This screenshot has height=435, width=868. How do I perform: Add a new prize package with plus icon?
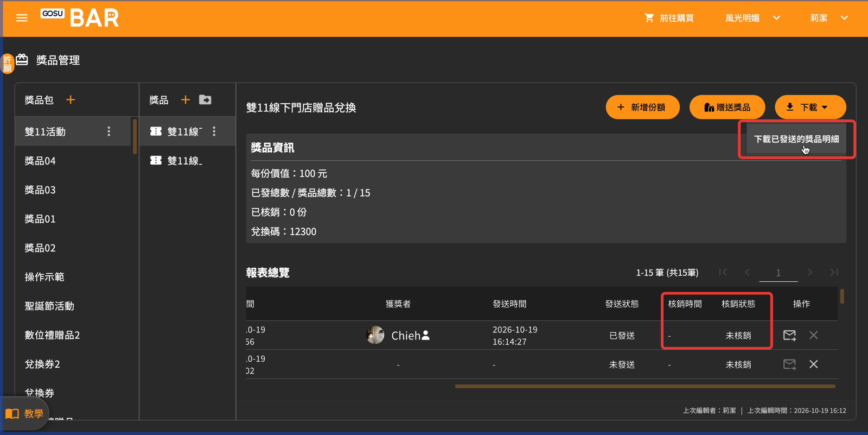tap(71, 100)
